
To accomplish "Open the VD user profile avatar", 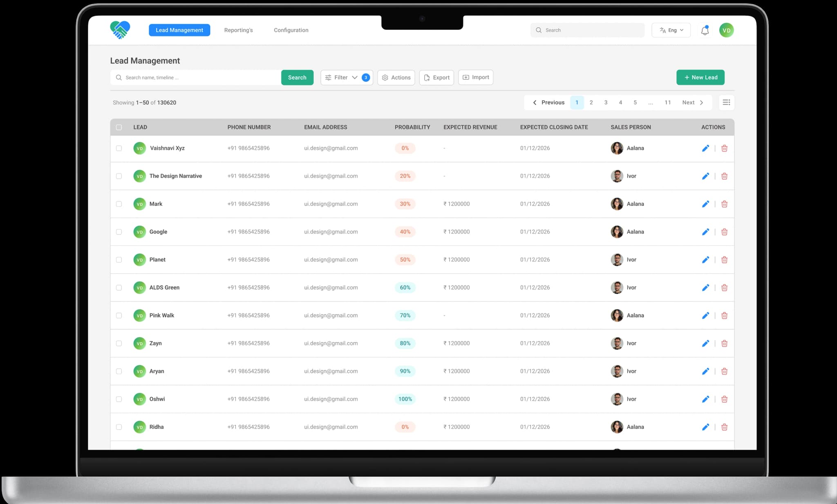I will [x=726, y=30].
